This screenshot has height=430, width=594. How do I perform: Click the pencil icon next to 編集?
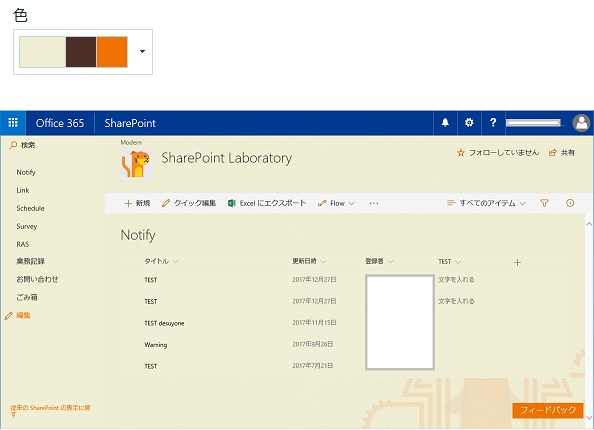pyautogui.click(x=9, y=316)
